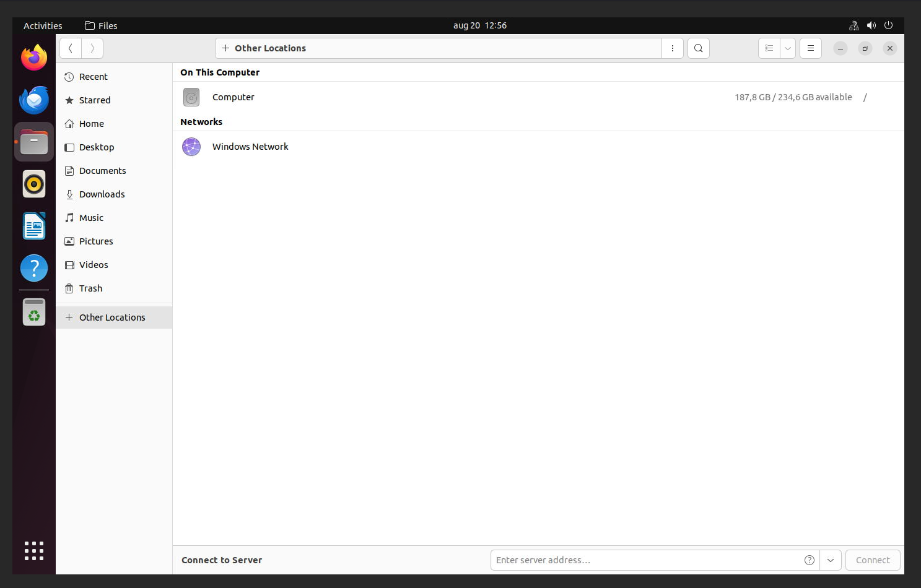Click the Files icon in the dock
Screen dimensions: 921x588
[x=34, y=142]
